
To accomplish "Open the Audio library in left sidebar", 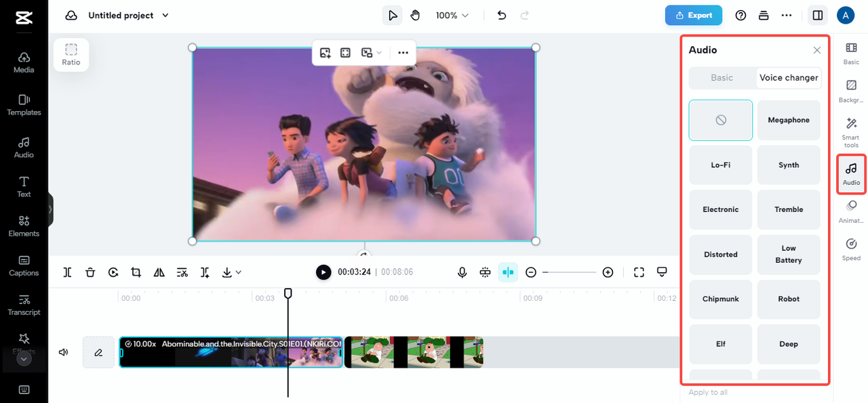I will point(24,148).
